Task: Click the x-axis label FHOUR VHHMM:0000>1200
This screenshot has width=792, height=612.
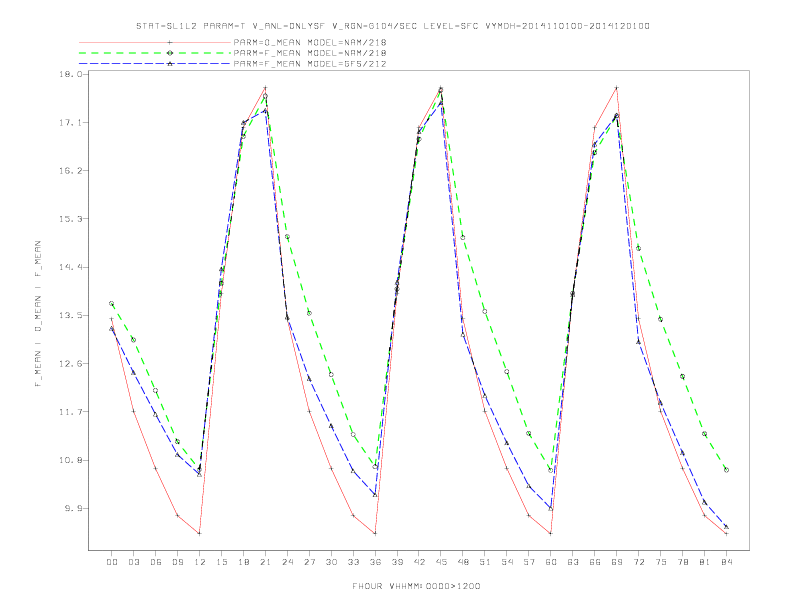Action: pyautogui.click(x=416, y=586)
